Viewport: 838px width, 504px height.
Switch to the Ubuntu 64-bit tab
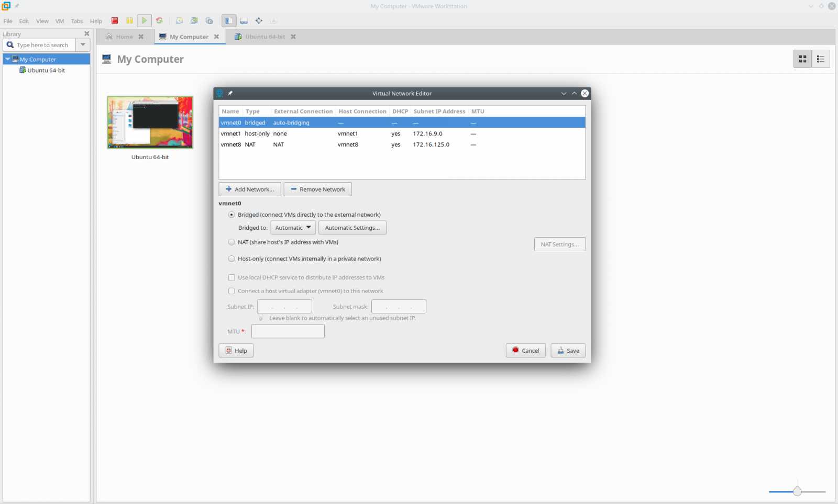[264, 37]
